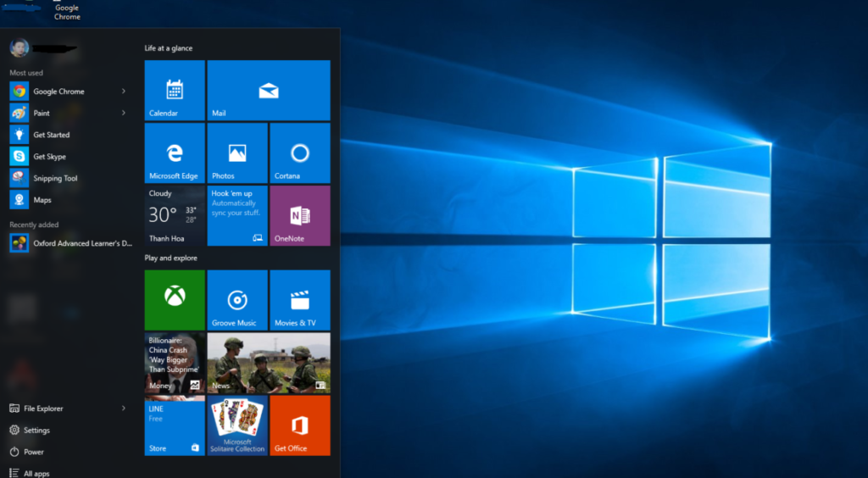The image size is (868, 478).
Task: Open the green Xbox tile
Action: (175, 299)
